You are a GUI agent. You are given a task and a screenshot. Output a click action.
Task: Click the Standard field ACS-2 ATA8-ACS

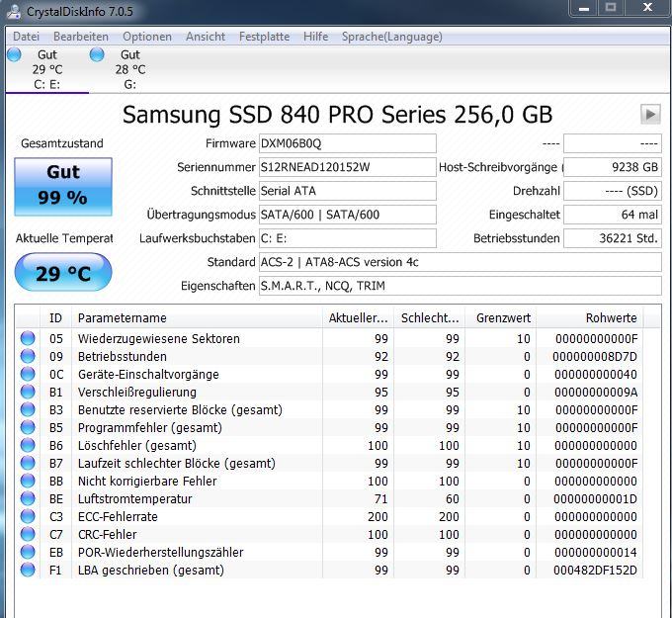(x=461, y=262)
